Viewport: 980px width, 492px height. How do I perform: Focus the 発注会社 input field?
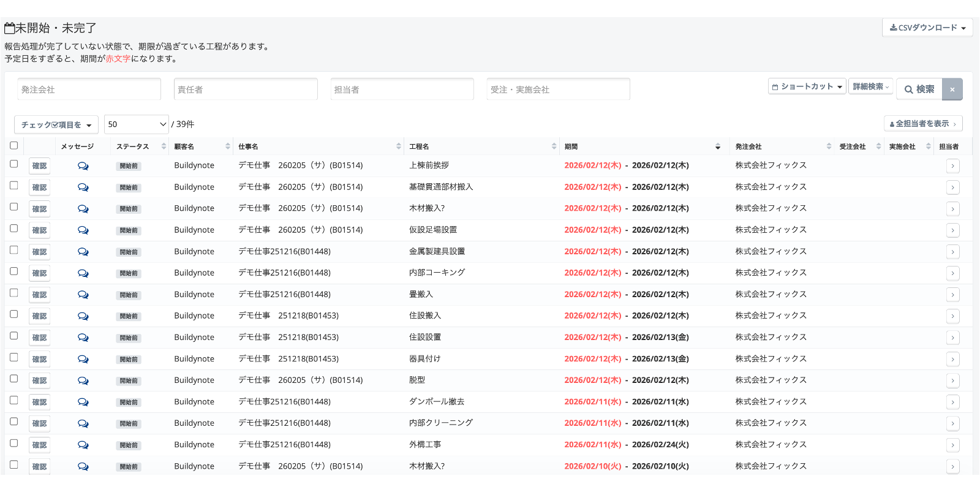tap(89, 89)
